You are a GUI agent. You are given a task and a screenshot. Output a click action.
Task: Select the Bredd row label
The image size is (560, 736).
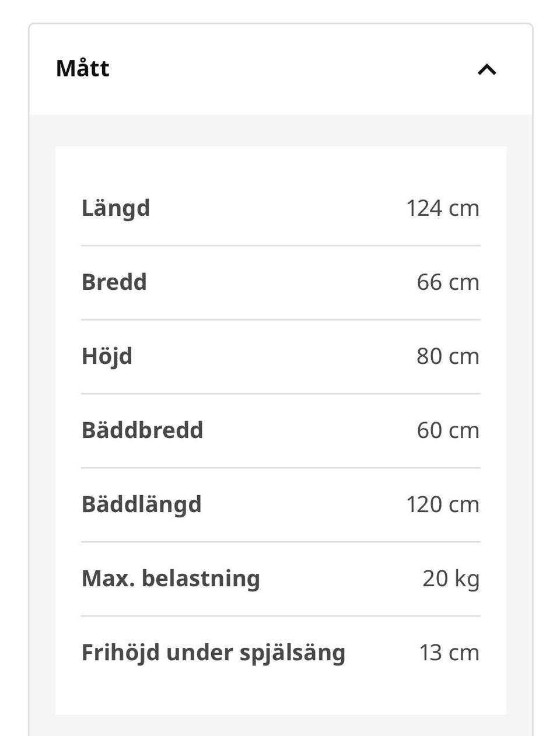[x=114, y=282]
